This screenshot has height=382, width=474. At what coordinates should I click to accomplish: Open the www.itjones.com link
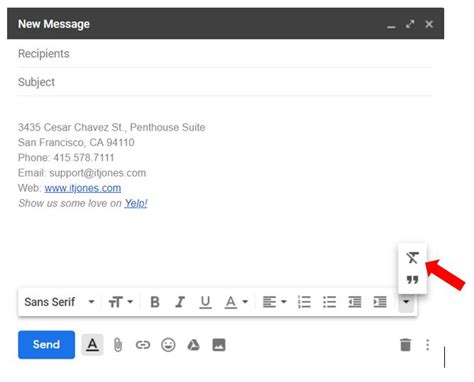coord(83,188)
